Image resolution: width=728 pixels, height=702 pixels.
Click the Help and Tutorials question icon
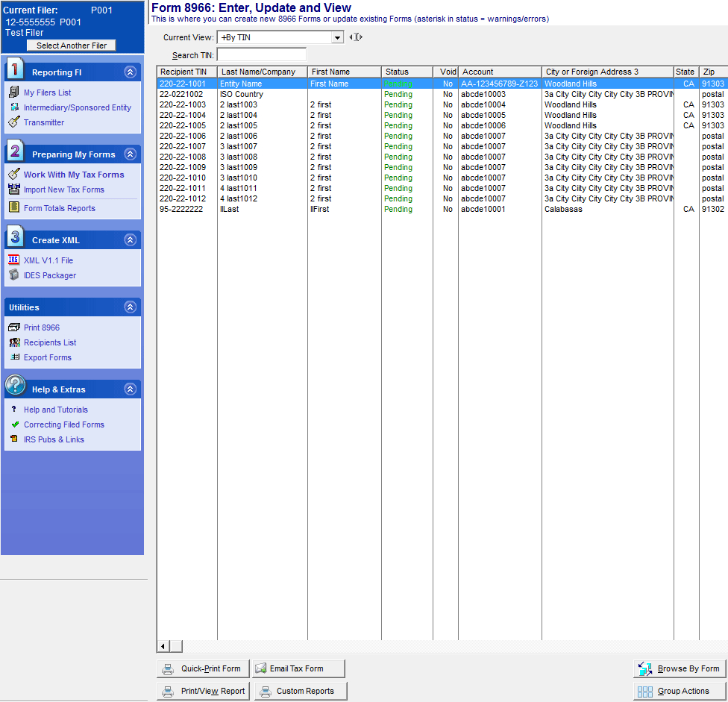point(14,409)
